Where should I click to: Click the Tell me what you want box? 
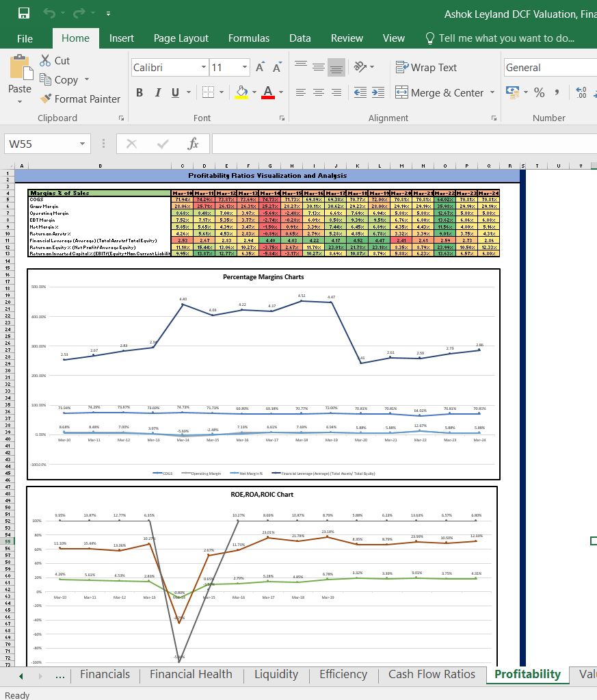point(501,38)
